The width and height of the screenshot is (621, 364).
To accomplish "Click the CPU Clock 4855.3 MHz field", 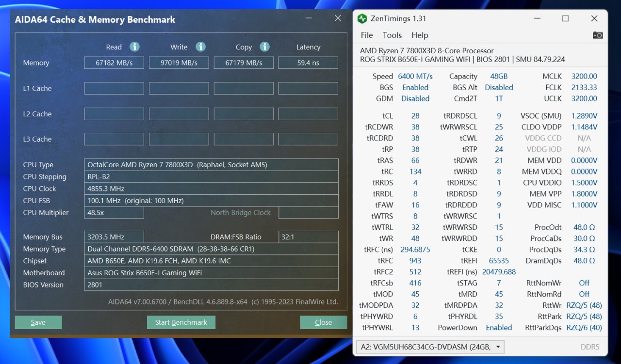I will [x=211, y=189].
